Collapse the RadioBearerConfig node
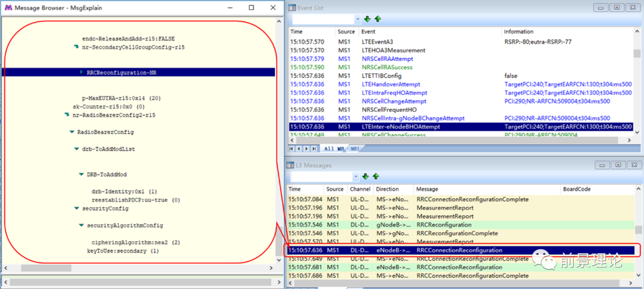This screenshot has height=289, width=644. click(72, 132)
